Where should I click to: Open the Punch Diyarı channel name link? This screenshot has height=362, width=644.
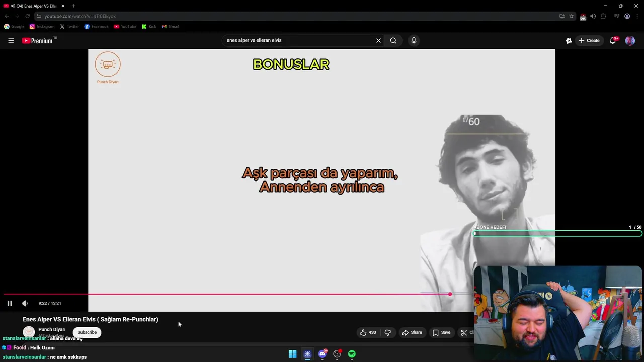[52, 330]
